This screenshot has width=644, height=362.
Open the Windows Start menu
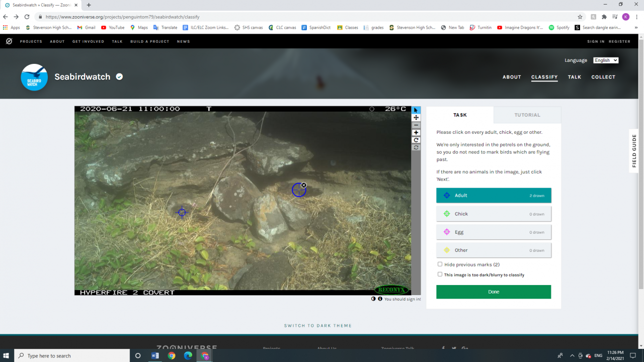(7, 355)
